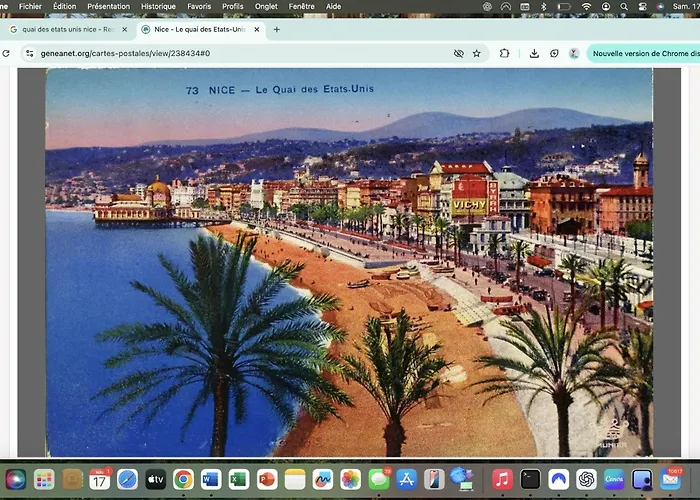Image resolution: width=700 pixels, height=500 pixels.
Task: Open the Chrome downloads icon
Action: pyautogui.click(x=534, y=53)
